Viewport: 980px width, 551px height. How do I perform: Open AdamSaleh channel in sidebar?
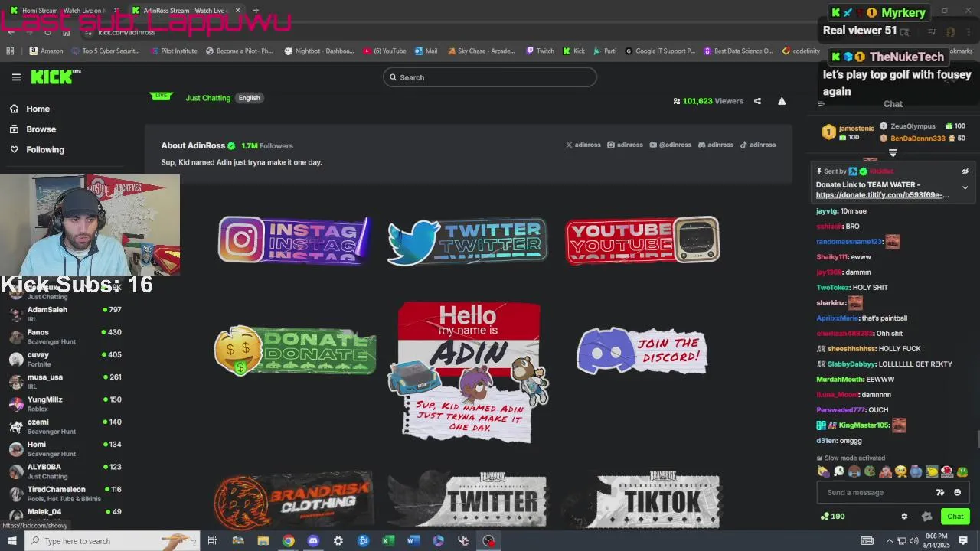click(x=65, y=314)
